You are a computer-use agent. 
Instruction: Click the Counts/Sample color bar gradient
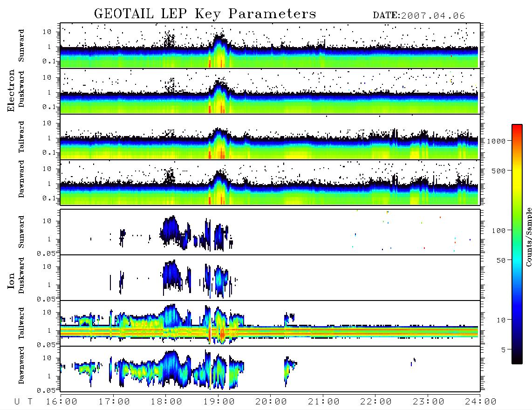517,244
